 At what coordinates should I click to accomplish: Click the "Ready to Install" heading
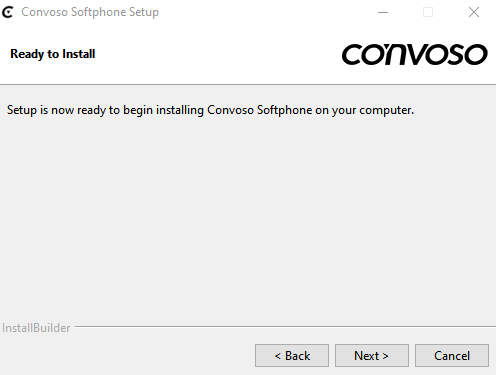click(53, 54)
